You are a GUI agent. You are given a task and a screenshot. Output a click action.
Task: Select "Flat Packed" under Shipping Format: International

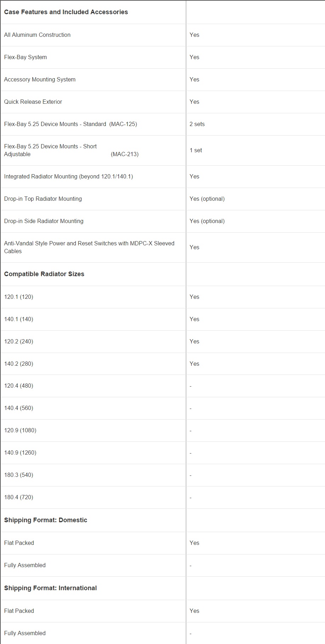[19, 611]
